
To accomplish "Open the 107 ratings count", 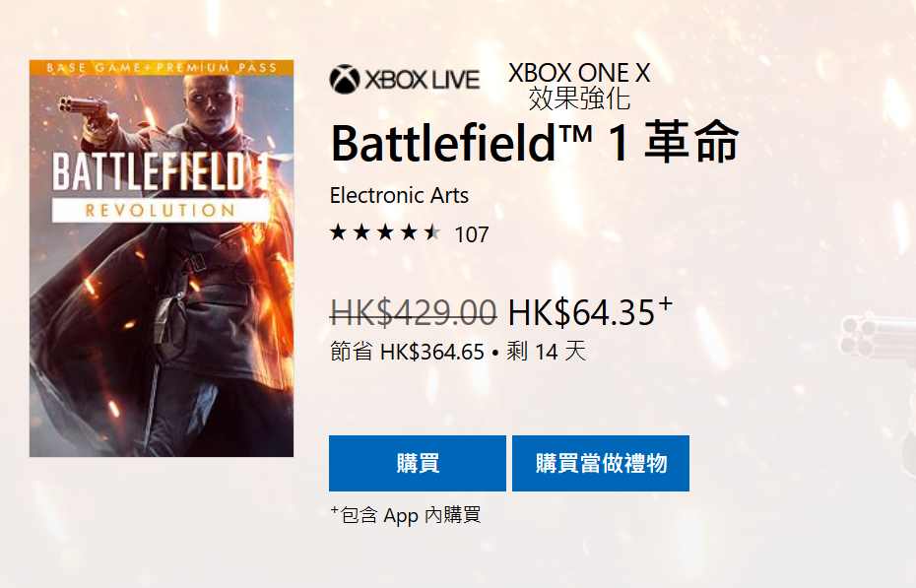I will (x=471, y=234).
